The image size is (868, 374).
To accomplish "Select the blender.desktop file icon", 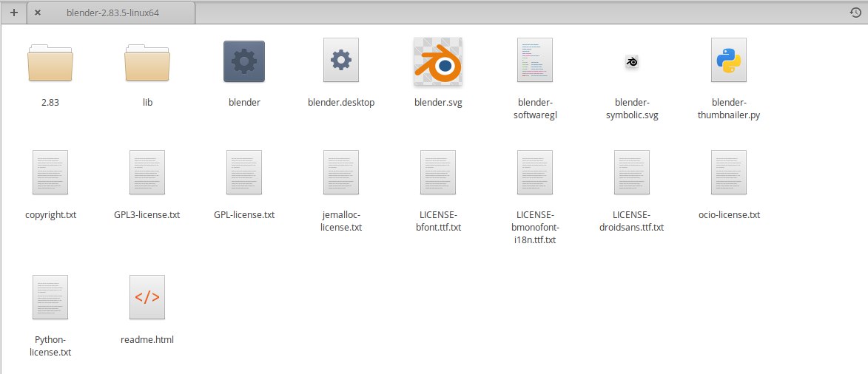I will (x=341, y=60).
